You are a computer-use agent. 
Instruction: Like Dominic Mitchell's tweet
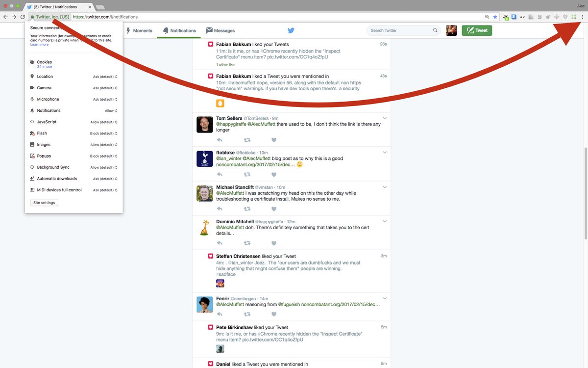point(274,243)
